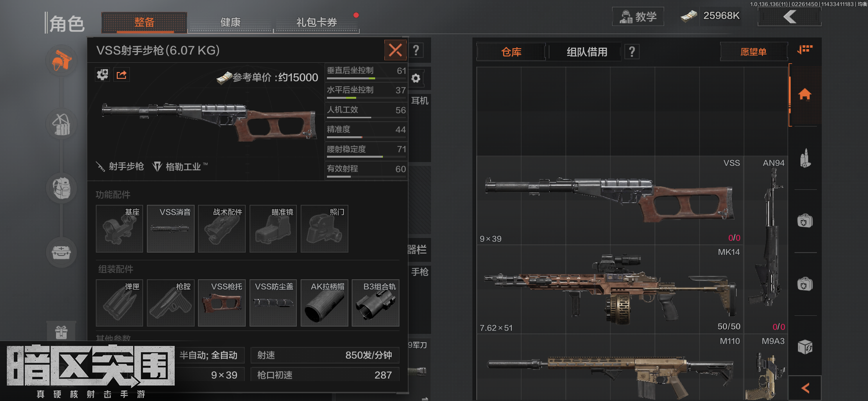Screen dimensions: 868x401
Task: Select the home filter in warehouse sidebar
Action: pos(805,94)
